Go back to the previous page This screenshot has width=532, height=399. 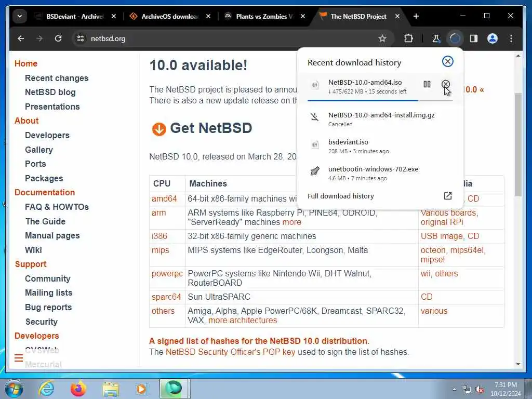tap(21, 38)
